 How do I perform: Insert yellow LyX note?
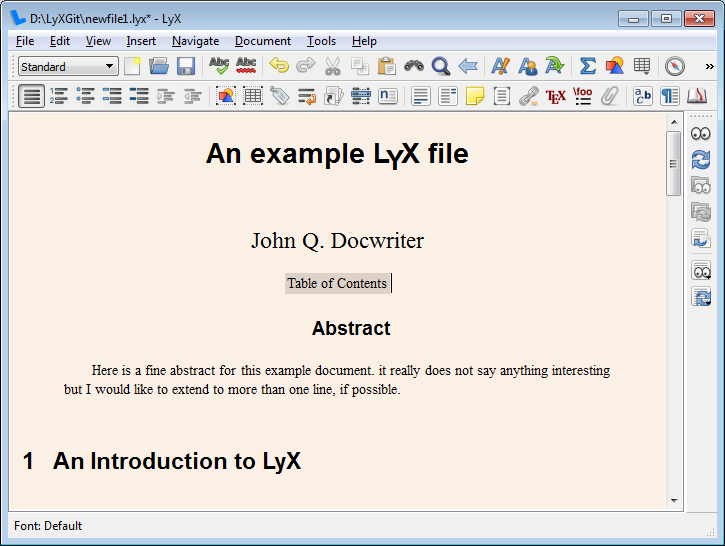(x=475, y=96)
